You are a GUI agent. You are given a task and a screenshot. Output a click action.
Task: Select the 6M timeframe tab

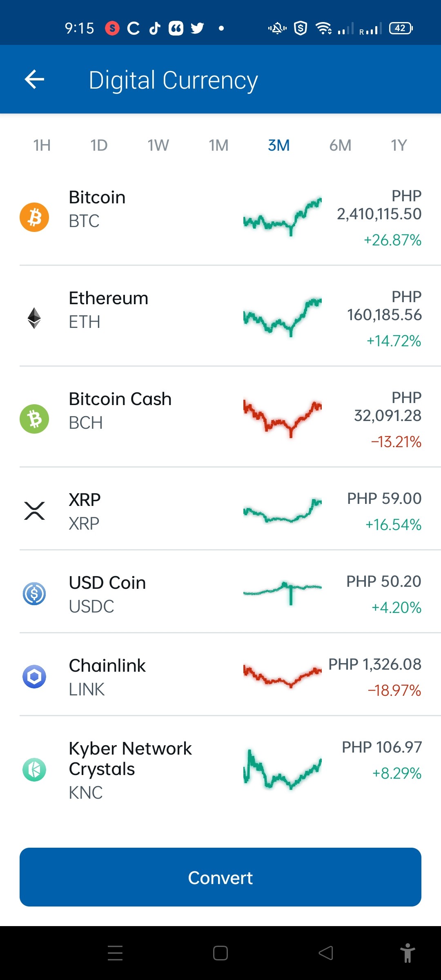click(340, 145)
